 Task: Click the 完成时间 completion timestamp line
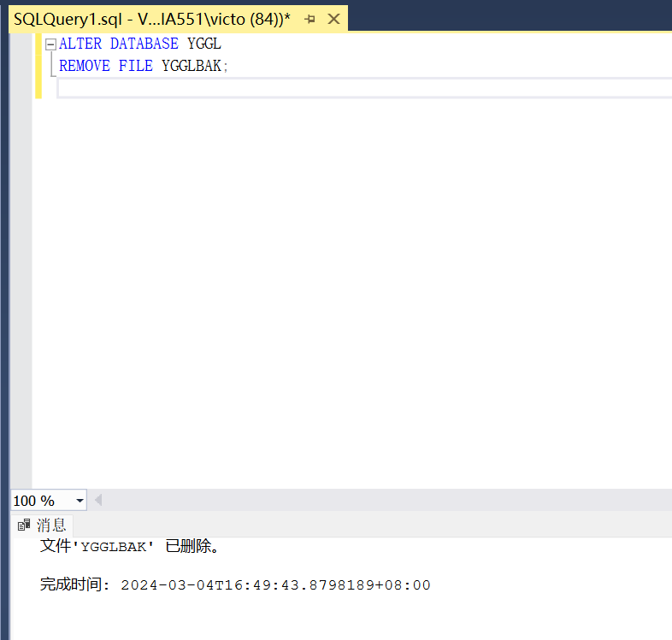(235, 584)
